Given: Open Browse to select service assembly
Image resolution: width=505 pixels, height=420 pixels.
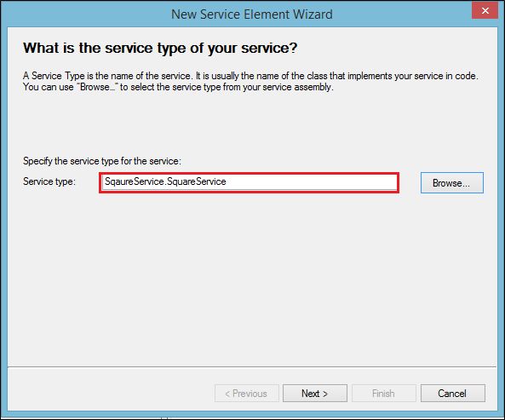Looking at the screenshot, I should click(452, 183).
